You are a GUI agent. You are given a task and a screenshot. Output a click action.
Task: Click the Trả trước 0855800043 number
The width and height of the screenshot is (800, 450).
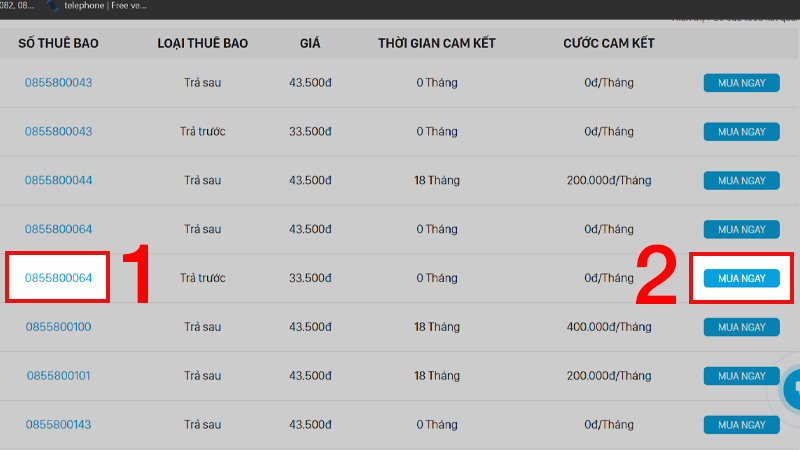59,131
